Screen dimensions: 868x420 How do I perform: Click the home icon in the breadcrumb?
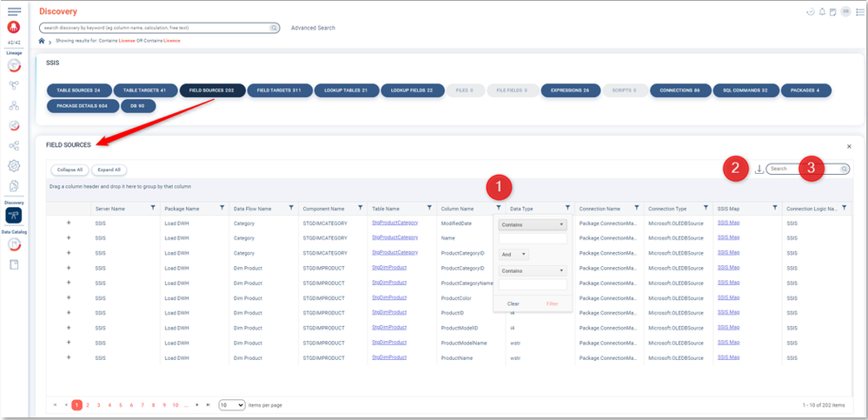[42, 41]
